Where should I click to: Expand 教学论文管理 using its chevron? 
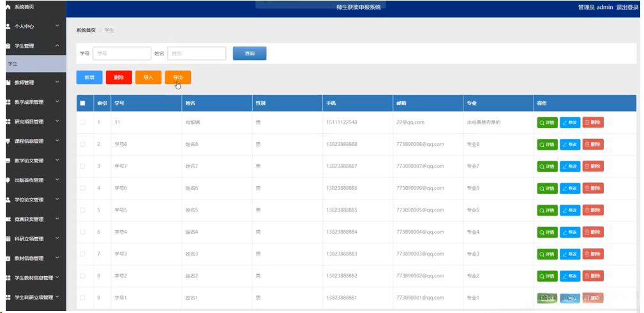pyautogui.click(x=57, y=161)
